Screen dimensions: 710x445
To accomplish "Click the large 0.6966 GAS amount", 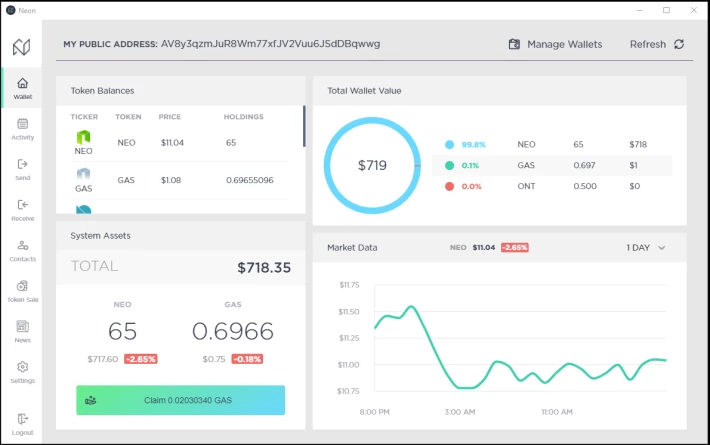I will (x=233, y=331).
